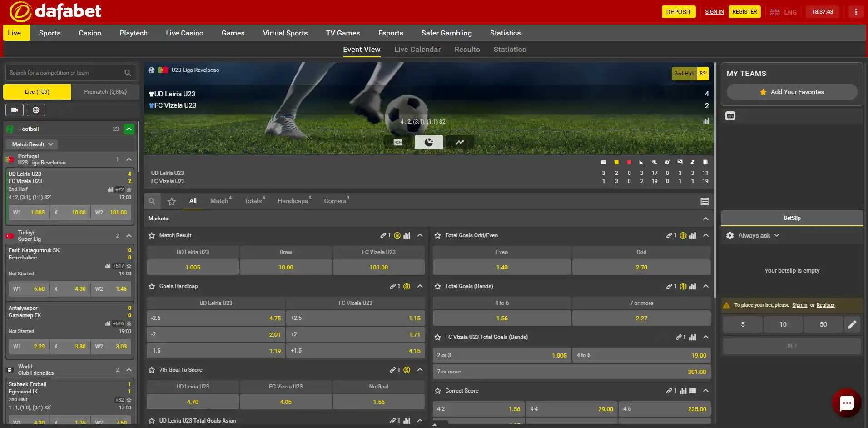Favorite the Antalyaspor vs Gaziantep FK match
Viewport: 868px width, 428px height.
(129, 323)
